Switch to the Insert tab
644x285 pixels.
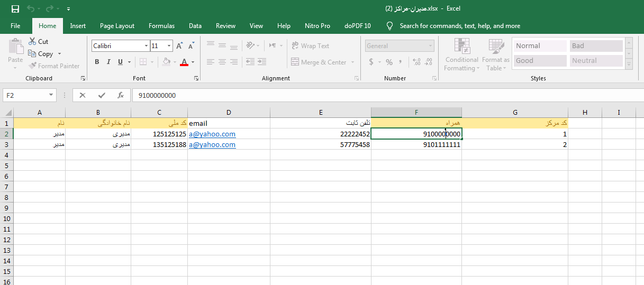point(78,25)
